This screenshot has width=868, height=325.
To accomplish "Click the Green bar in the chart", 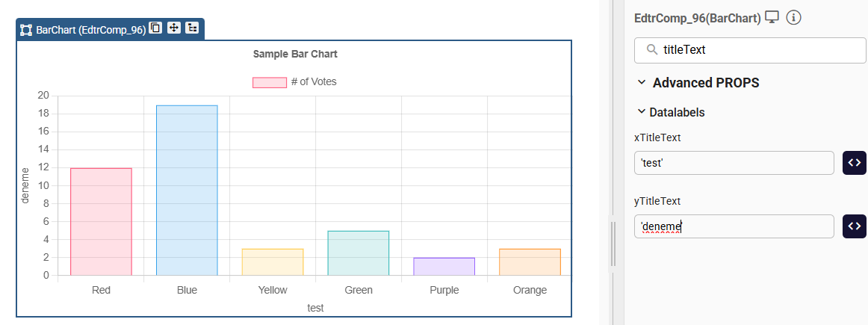I will pyautogui.click(x=359, y=253).
